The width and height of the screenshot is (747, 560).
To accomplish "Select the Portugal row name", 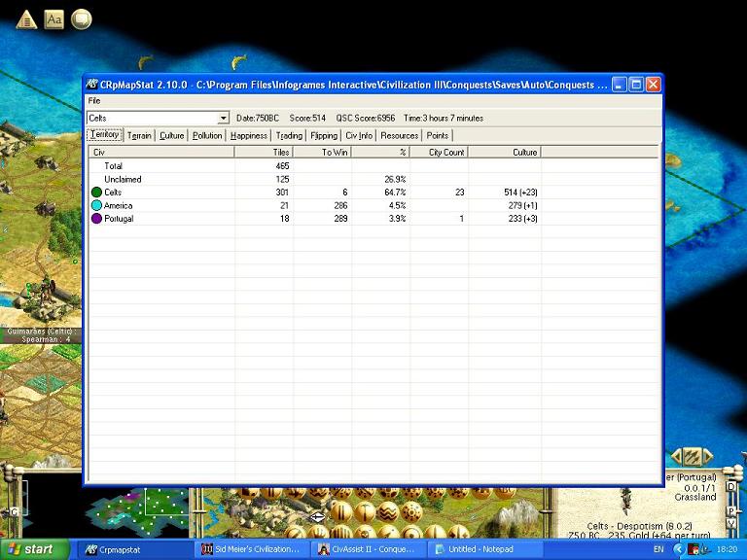I will [119, 219].
